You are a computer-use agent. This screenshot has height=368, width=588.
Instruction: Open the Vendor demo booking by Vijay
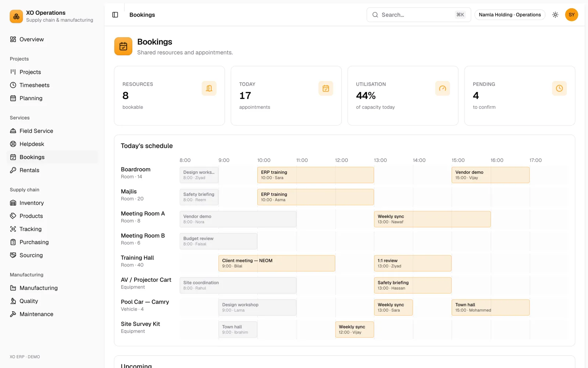491,175
